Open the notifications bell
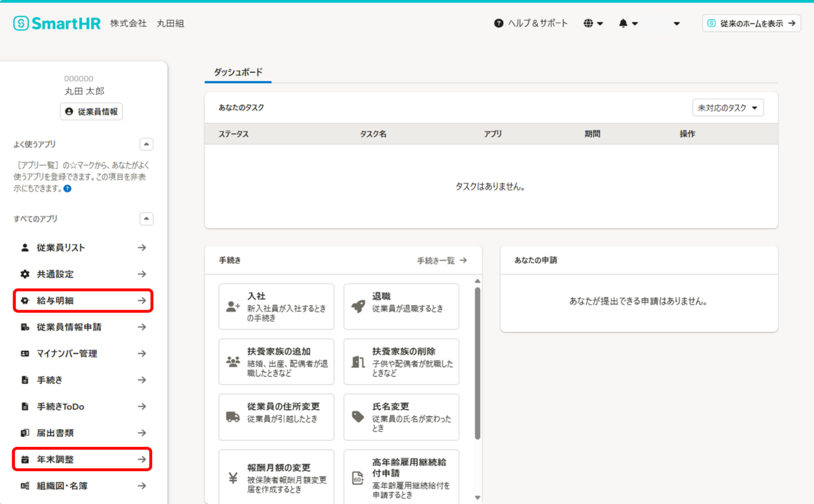The height and width of the screenshot is (504, 814). [627, 23]
